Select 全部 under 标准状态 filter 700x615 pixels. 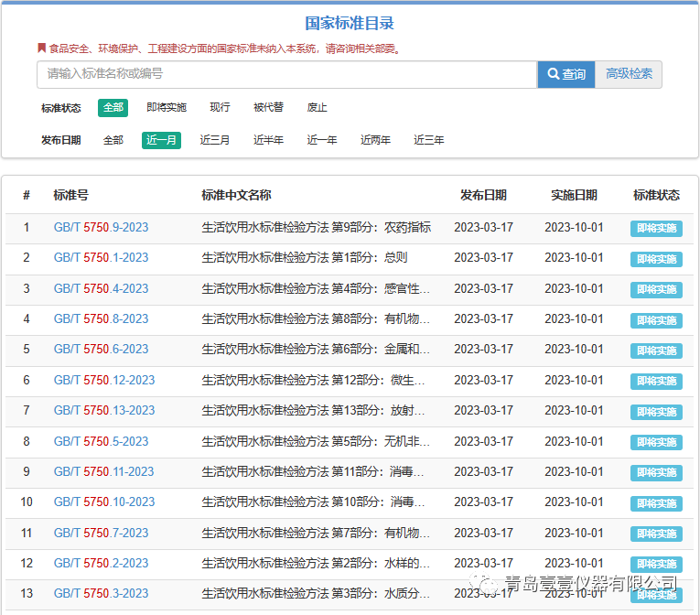[x=113, y=108]
